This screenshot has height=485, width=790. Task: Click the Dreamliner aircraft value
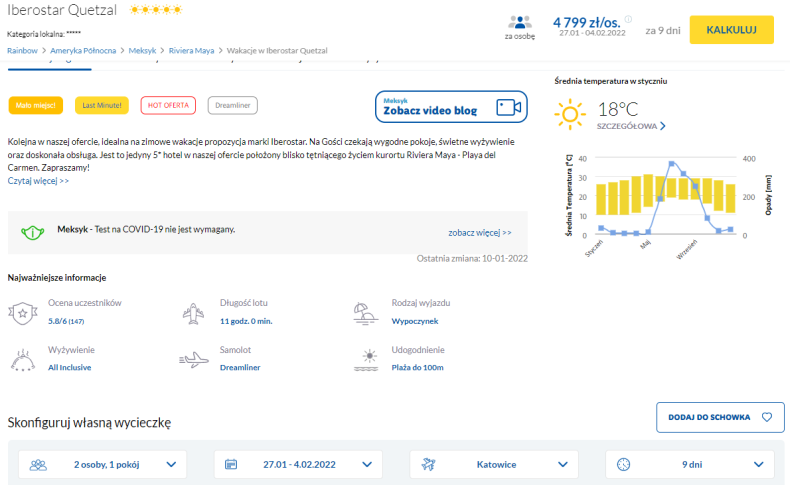[240, 367]
